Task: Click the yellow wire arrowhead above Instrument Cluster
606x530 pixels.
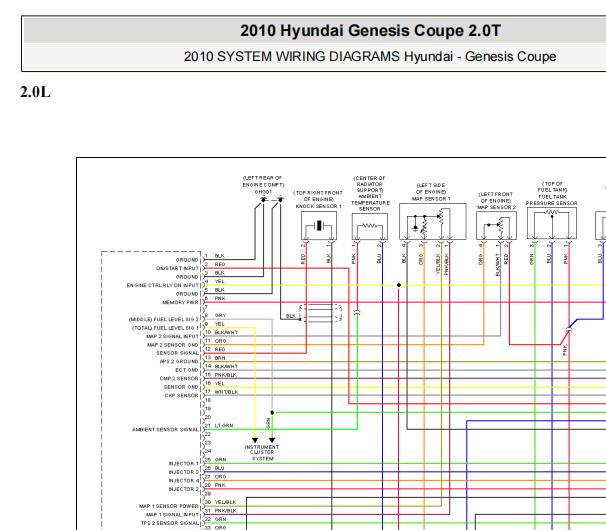Action: coord(255,440)
